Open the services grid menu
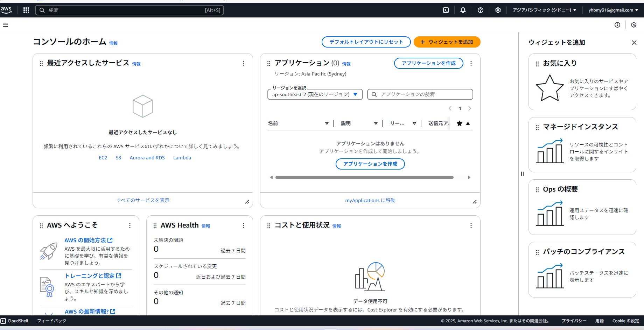Image resolution: width=644 pixels, height=330 pixels. (26, 10)
